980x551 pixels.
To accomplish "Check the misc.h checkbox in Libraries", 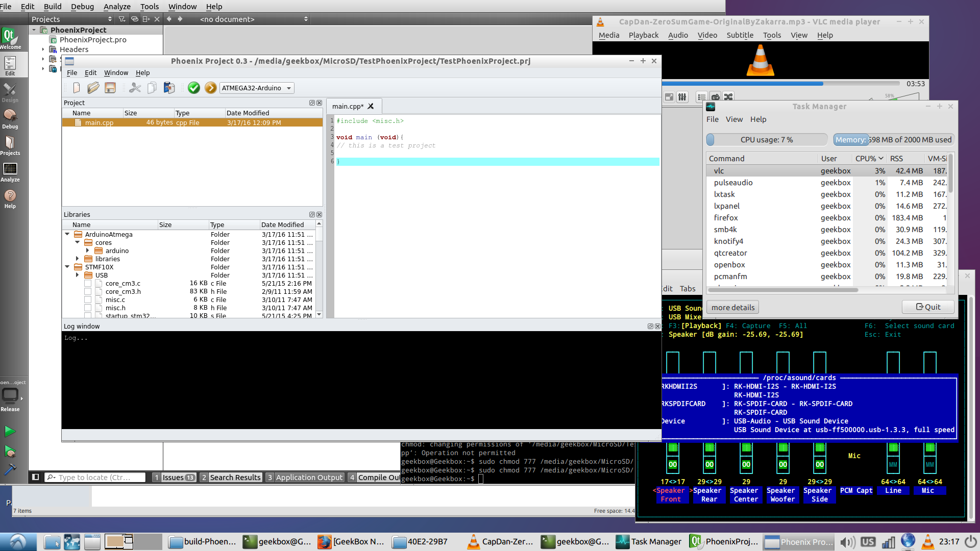I will (87, 308).
